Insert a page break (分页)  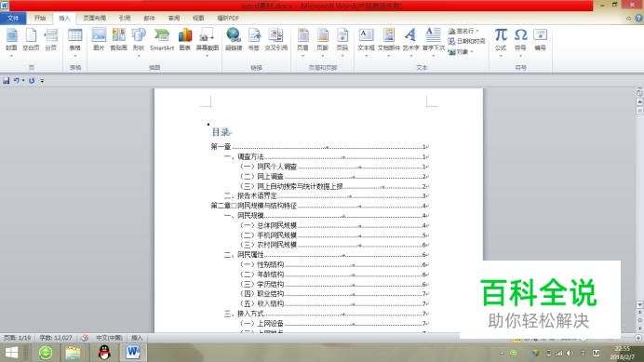click(x=50, y=40)
